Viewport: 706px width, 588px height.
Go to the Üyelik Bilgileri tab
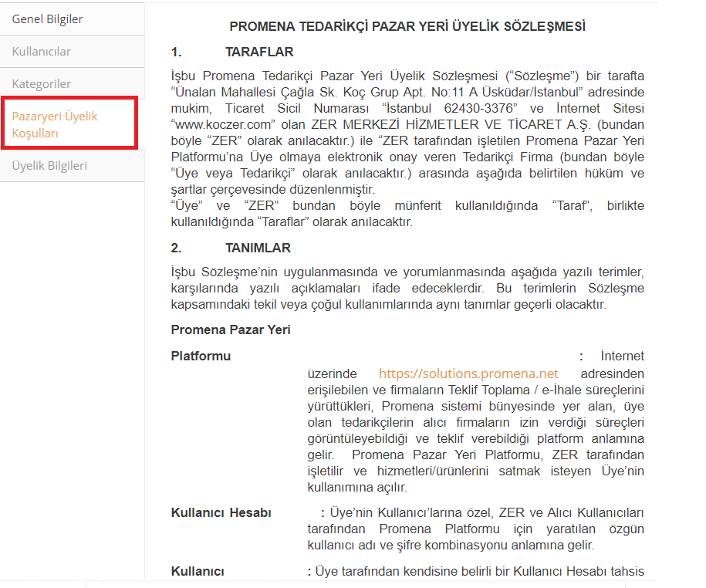(x=72, y=166)
